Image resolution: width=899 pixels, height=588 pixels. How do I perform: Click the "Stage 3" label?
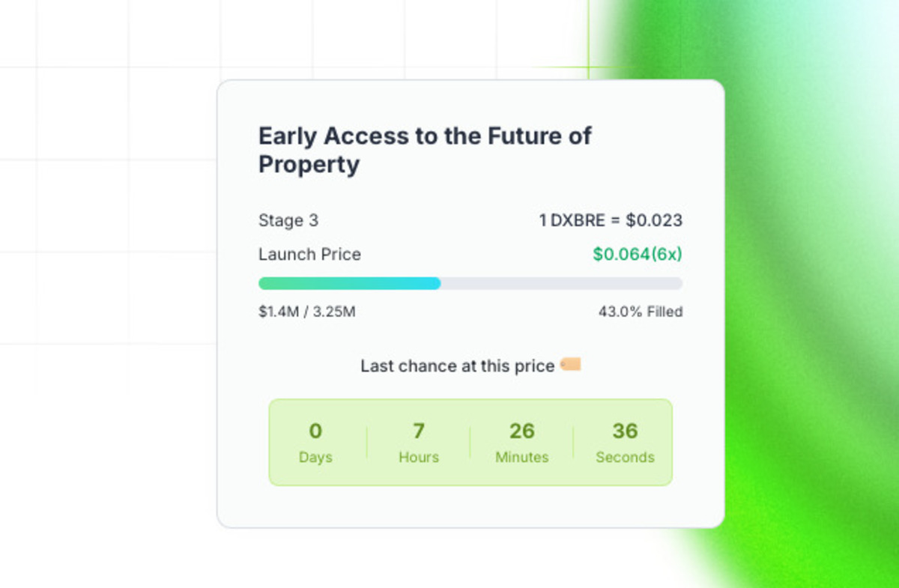[288, 220]
